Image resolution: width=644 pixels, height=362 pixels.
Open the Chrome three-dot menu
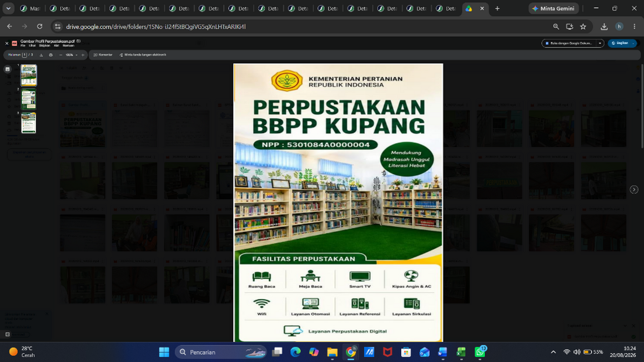point(634,27)
